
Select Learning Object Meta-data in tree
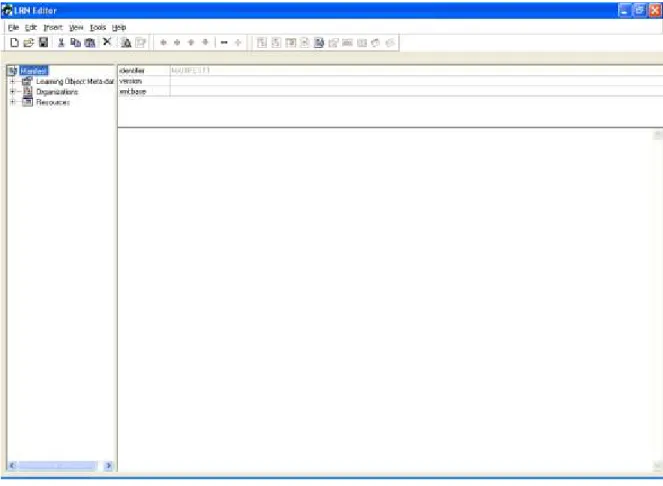click(75, 81)
